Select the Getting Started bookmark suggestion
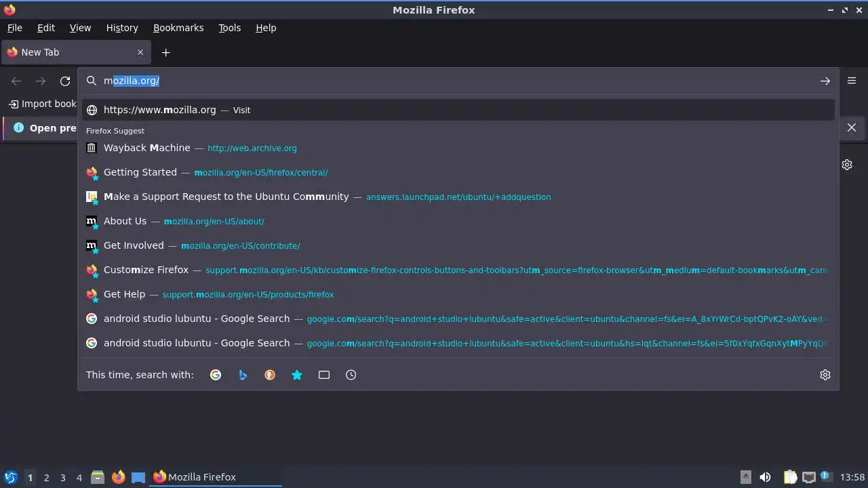This screenshot has height=488, width=868. [458, 172]
